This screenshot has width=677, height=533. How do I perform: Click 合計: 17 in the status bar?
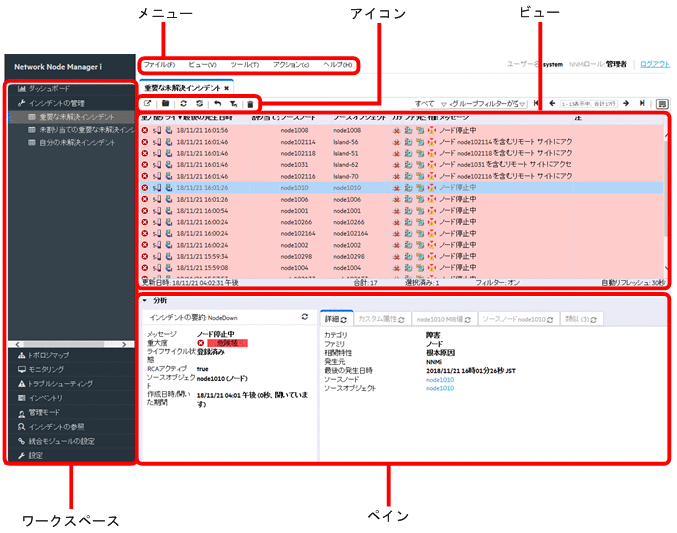(x=365, y=283)
